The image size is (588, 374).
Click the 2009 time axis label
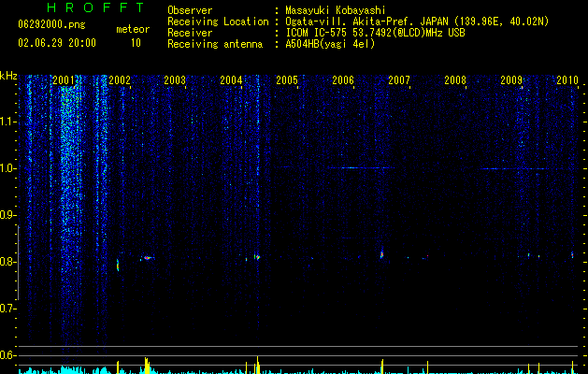(511, 79)
